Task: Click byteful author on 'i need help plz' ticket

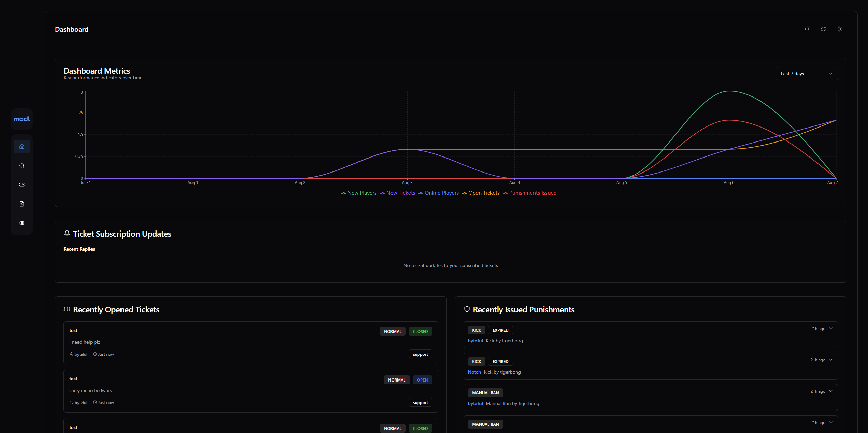Action: [81, 354]
